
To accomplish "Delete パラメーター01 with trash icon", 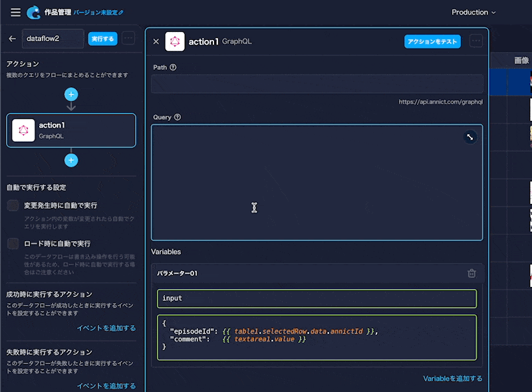I will [471, 273].
